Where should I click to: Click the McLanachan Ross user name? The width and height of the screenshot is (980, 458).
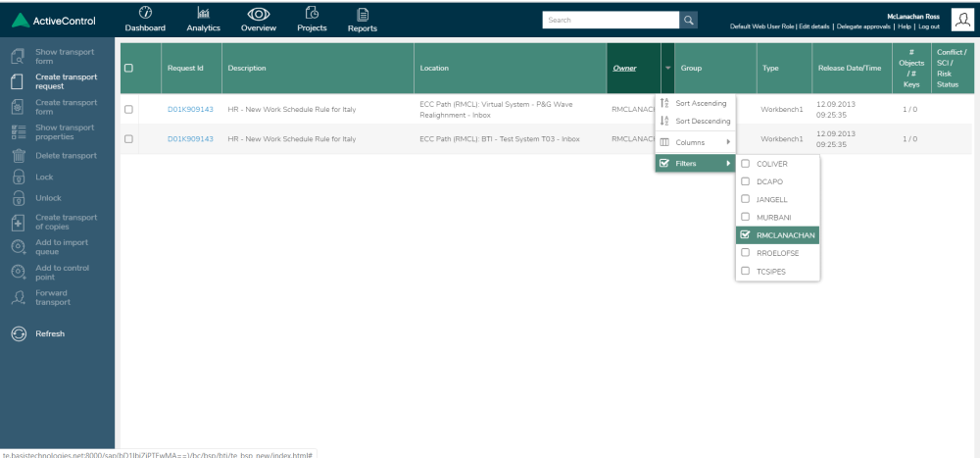(x=913, y=17)
